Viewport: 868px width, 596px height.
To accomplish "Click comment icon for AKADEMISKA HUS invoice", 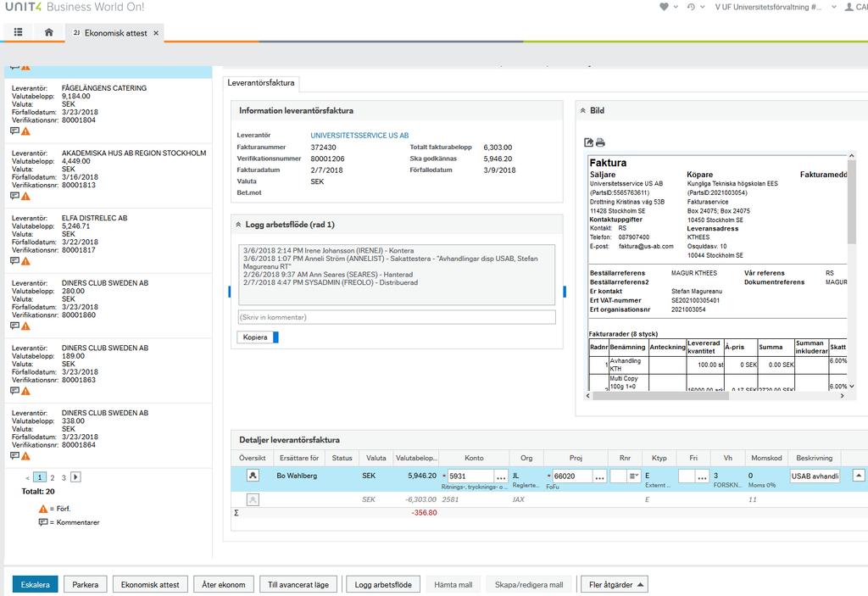I will (x=15, y=196).
